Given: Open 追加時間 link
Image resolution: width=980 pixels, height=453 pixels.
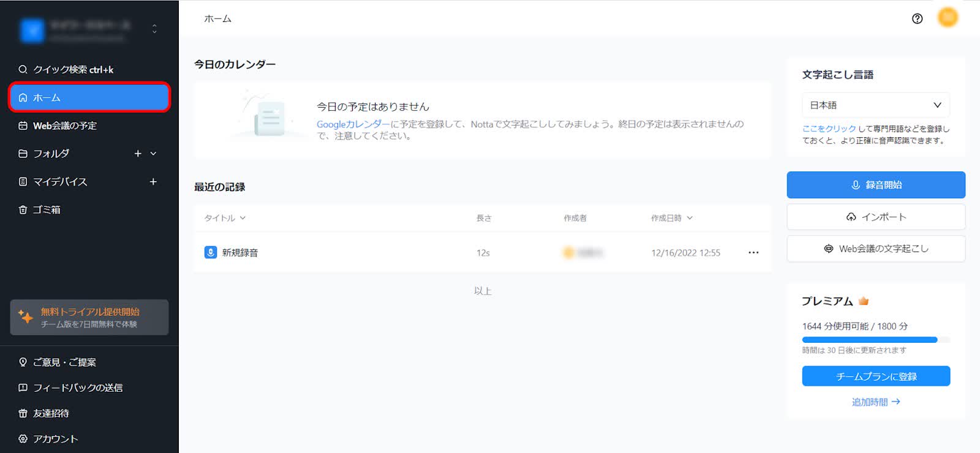Looking at the screenshot, I should click(876, 402).
